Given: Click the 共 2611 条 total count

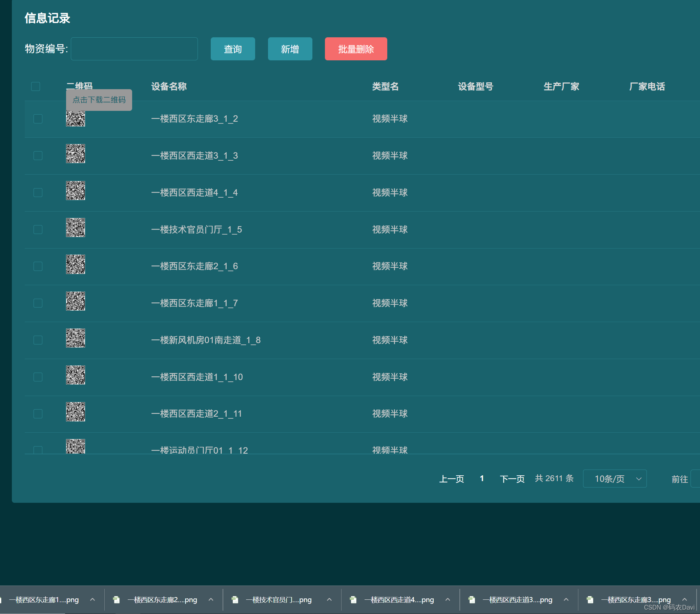Looking at the screenshot, I should (x=554, y=478).
